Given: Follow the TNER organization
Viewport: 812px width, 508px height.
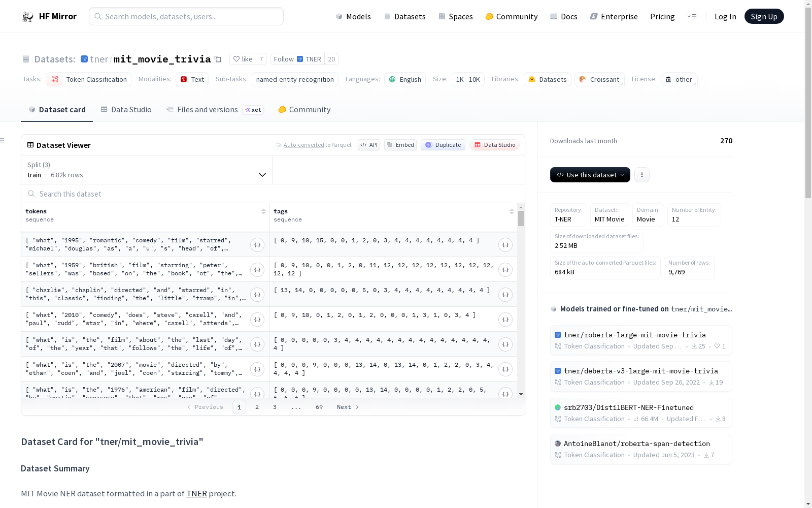Looking at the screenshot, I should coord(297,59).
